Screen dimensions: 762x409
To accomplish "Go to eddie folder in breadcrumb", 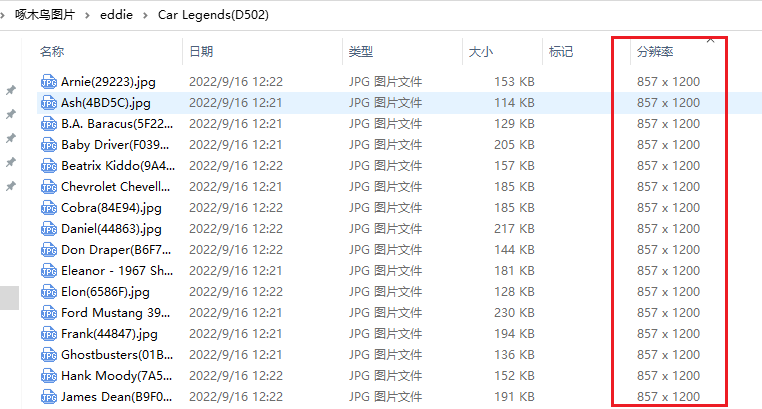I will coord(116,15).
